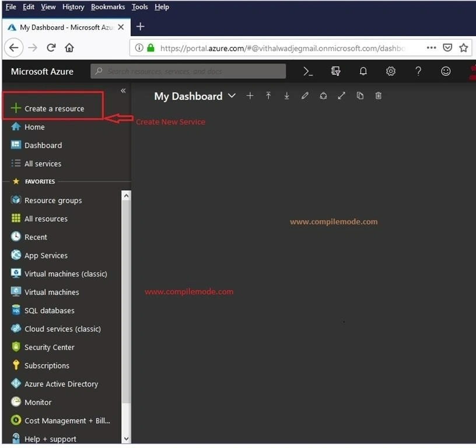Open the View menu
This screenshot has height=448, width=476.
(48, 6)
